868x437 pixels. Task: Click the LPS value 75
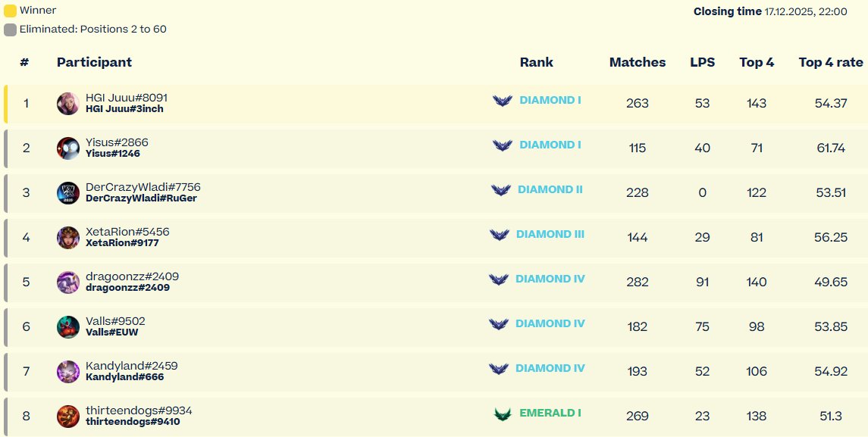pos(703,327)
